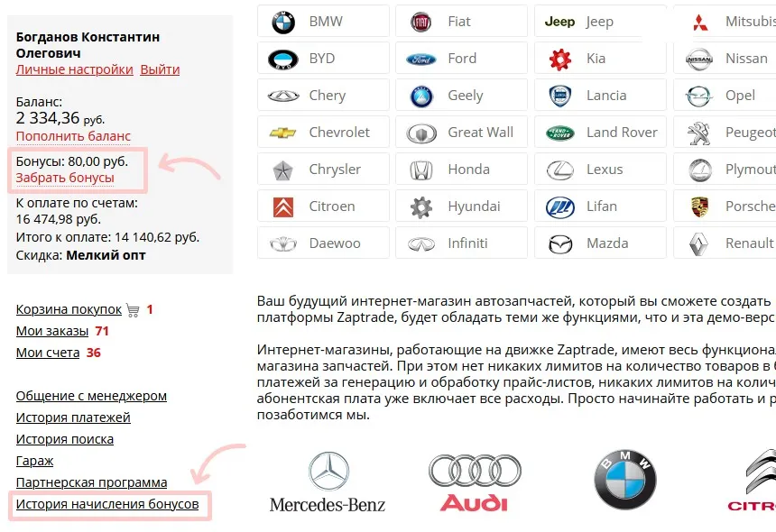The image size is (776, 532).
Task: Go to Партнерская программа page
Action: (x=91, y=482)
